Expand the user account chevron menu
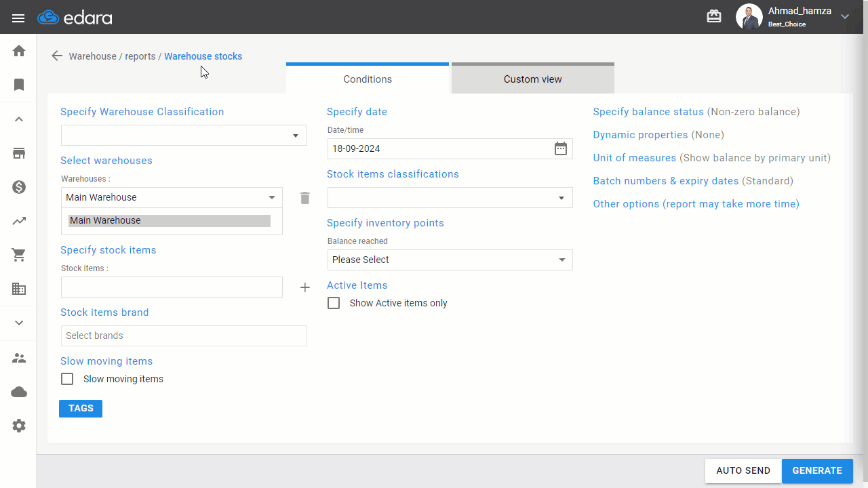868x488 pixels. pos(845,17)
